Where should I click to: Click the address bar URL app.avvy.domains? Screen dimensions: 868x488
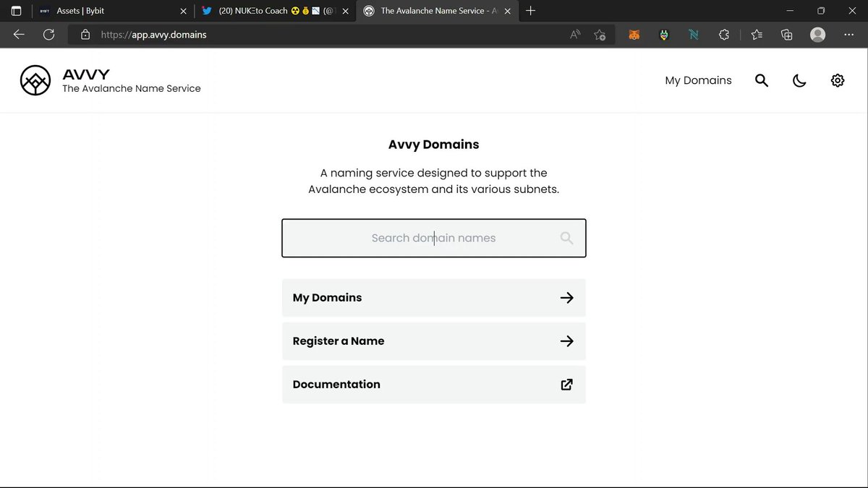(x=154, y=35)
